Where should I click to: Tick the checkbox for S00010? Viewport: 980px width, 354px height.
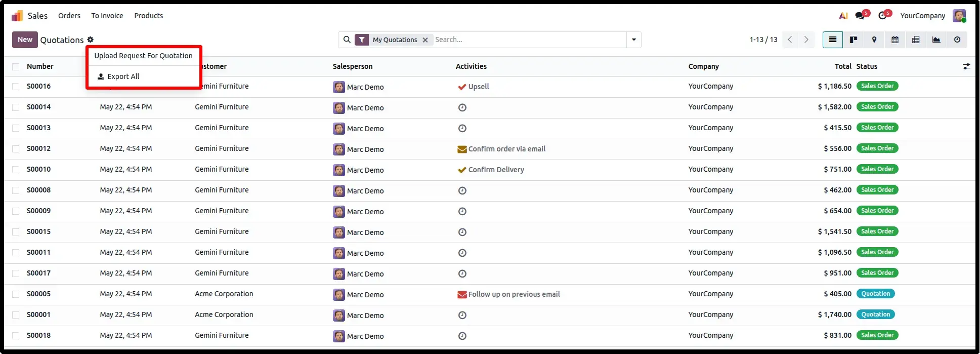16,170
